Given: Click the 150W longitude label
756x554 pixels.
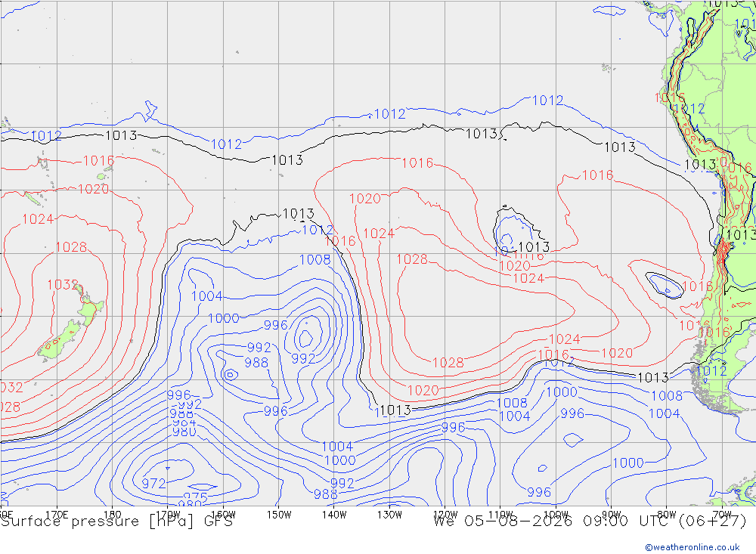Looking at the screenshot, I should (279, 515).
